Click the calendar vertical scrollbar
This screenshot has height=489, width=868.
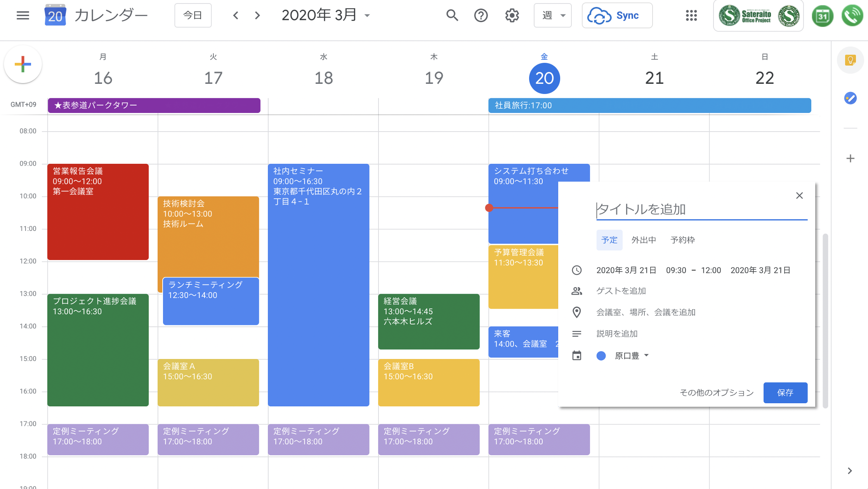pyautogui.click(x=825, y=321)
